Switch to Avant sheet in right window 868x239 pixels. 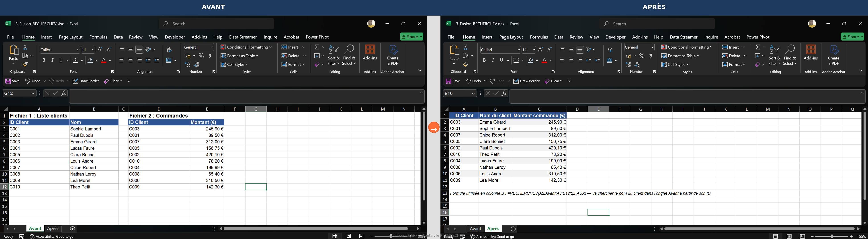click(475, 229)
